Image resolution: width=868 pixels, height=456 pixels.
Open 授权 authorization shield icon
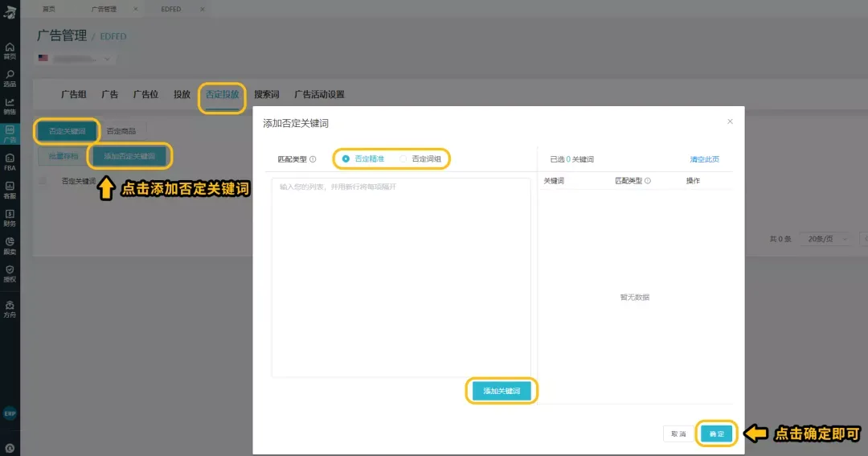pos(10,273)
